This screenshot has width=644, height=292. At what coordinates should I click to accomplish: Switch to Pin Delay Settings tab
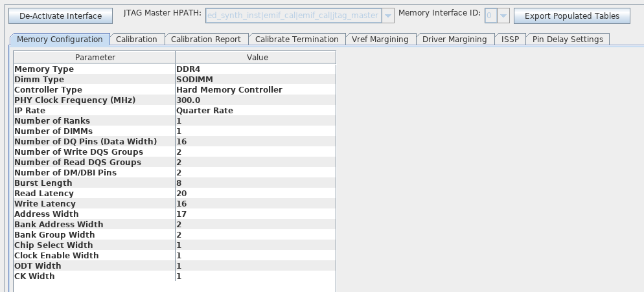pos(567,39)
